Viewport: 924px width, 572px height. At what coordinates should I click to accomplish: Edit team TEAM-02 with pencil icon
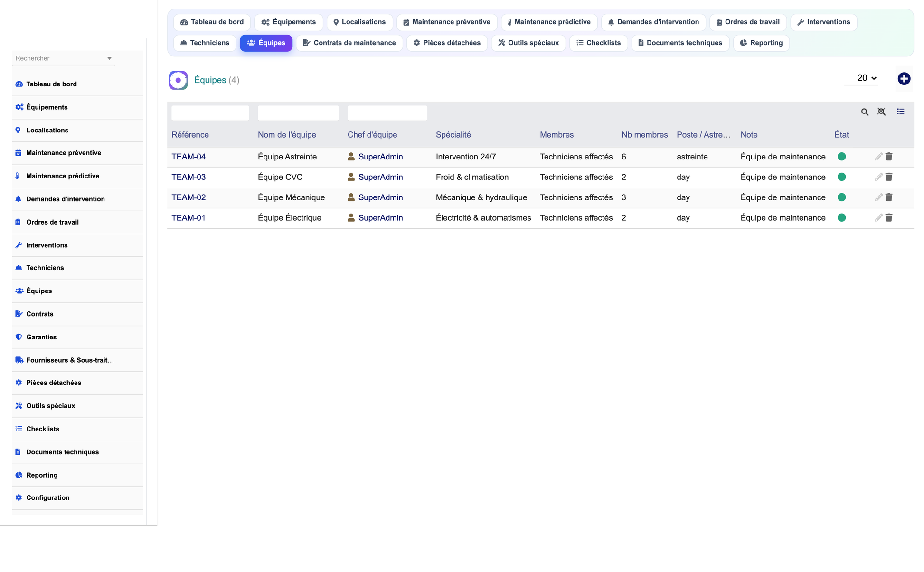[878, 197]
